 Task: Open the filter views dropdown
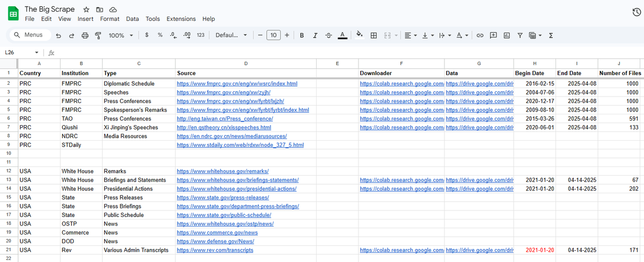tap(535, 35)
